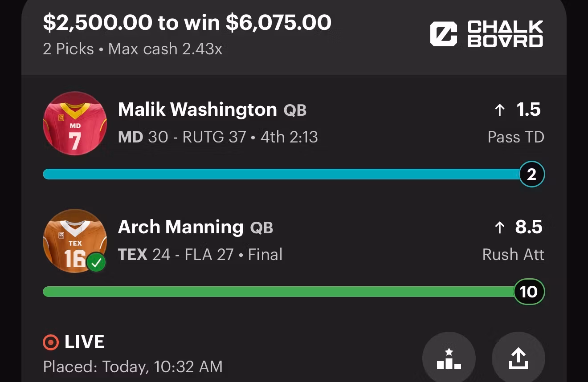The image size is (588, 382).
Task: Tap the progress marker showing 10
Action: pos(529,292)
